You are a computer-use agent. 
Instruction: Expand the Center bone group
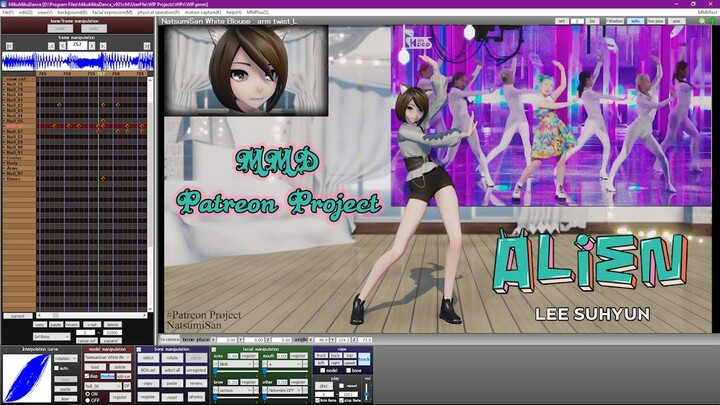click(5, 158)
